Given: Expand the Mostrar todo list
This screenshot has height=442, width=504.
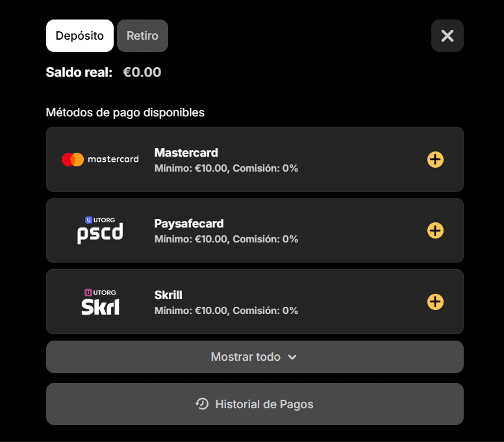Looking at the screenshot, I should point(246,357).
